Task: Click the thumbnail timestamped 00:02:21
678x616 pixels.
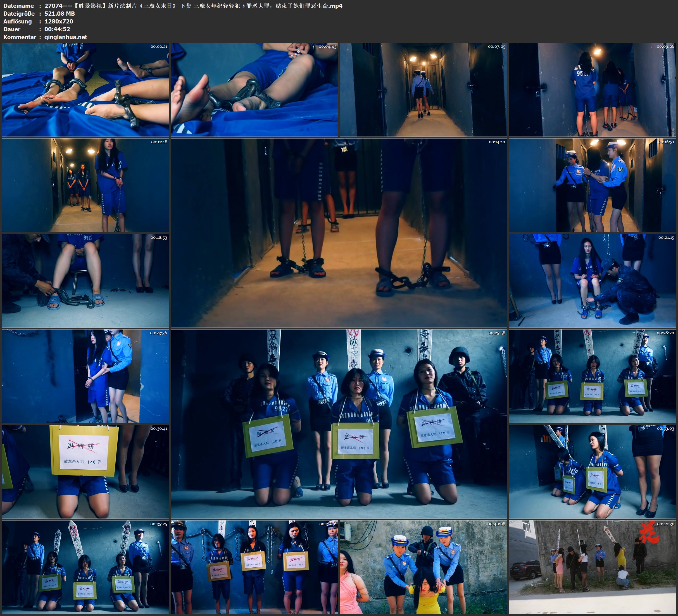Action: pos(85,89)
